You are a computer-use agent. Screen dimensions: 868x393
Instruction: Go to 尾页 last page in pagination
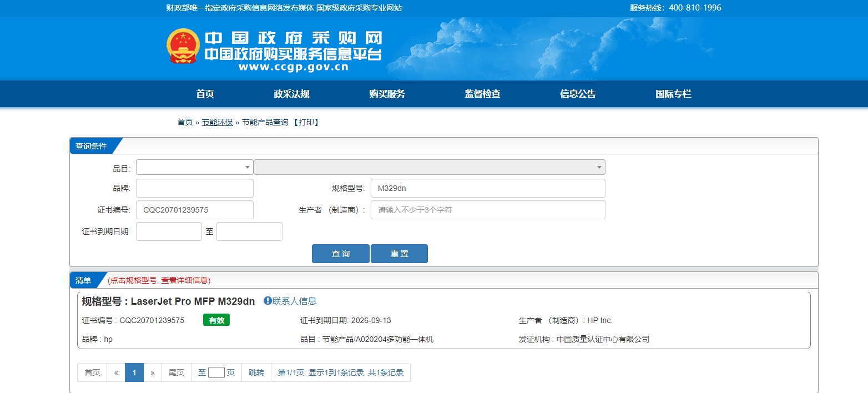coord(176,372)
